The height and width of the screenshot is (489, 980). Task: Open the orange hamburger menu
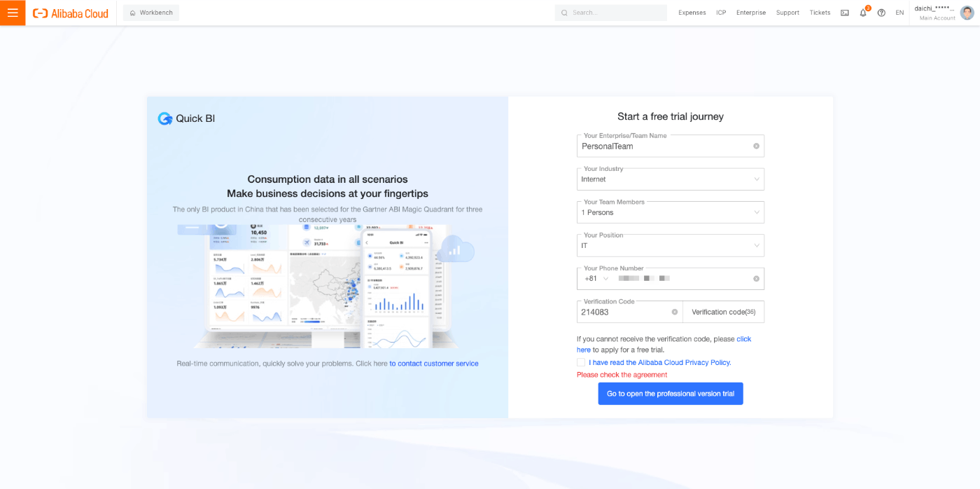pos(13,13)
